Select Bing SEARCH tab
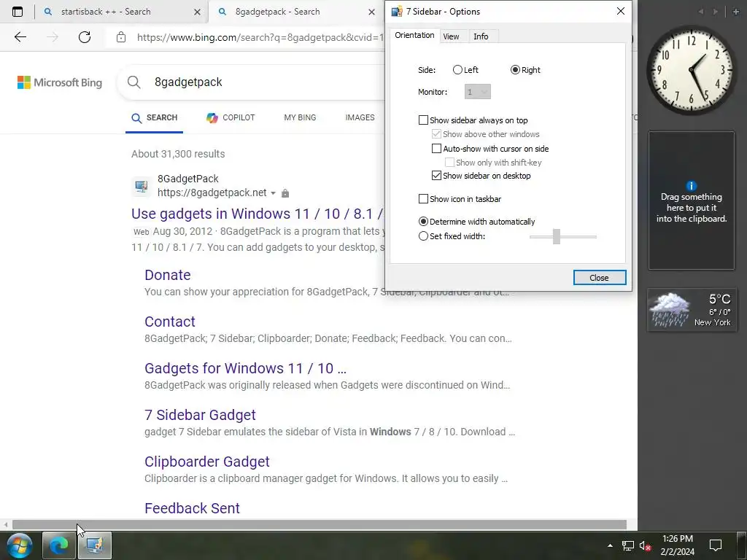 click(x=155, y=117)
